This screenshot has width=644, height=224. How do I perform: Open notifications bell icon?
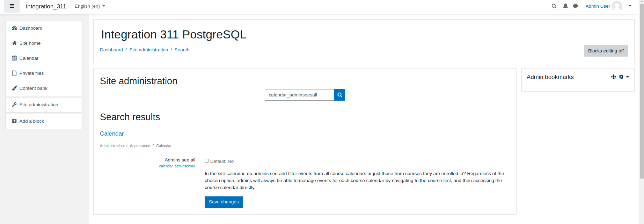click(x=565, y=6)
